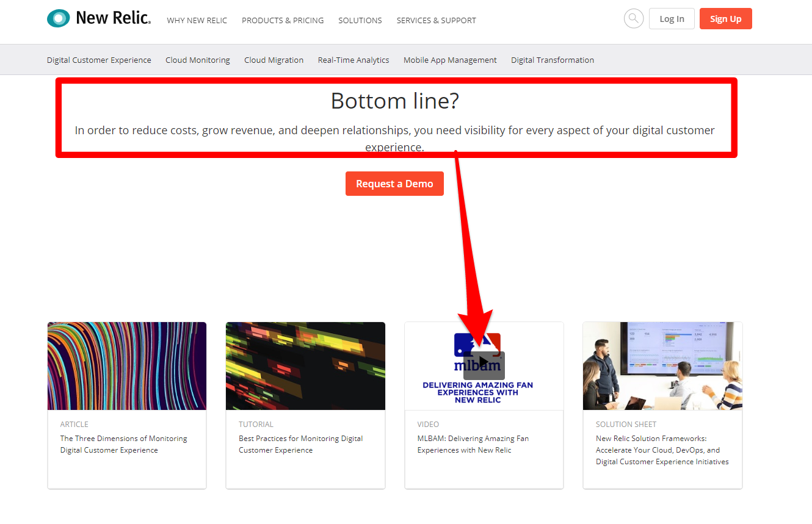Image resolution: width=812 pixels, height=524 pixels.
Task: Play the MLBAM video
Action: pyautogui.click(x=484, y=365)
